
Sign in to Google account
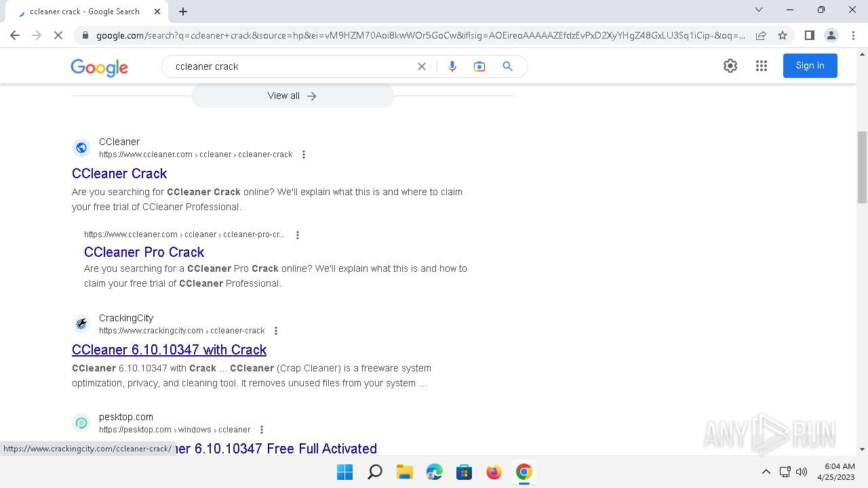810,66
